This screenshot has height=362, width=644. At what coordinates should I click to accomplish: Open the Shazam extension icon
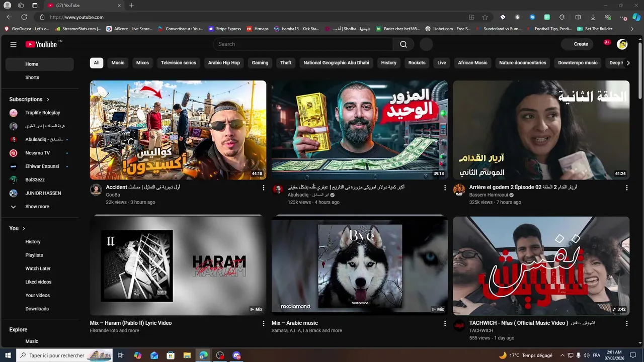pos(532,17)
